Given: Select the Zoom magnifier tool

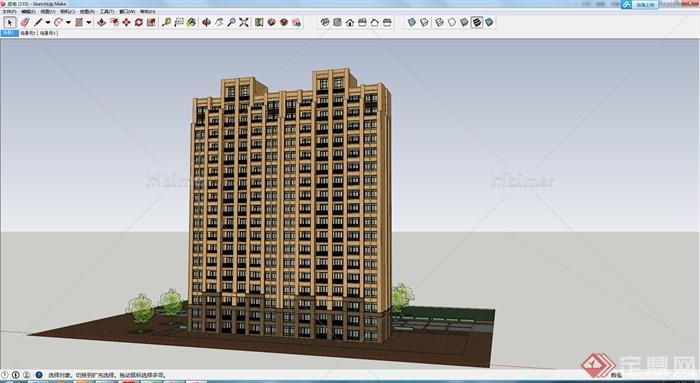Looking at the screenshot, I should (x=231, y=22).
